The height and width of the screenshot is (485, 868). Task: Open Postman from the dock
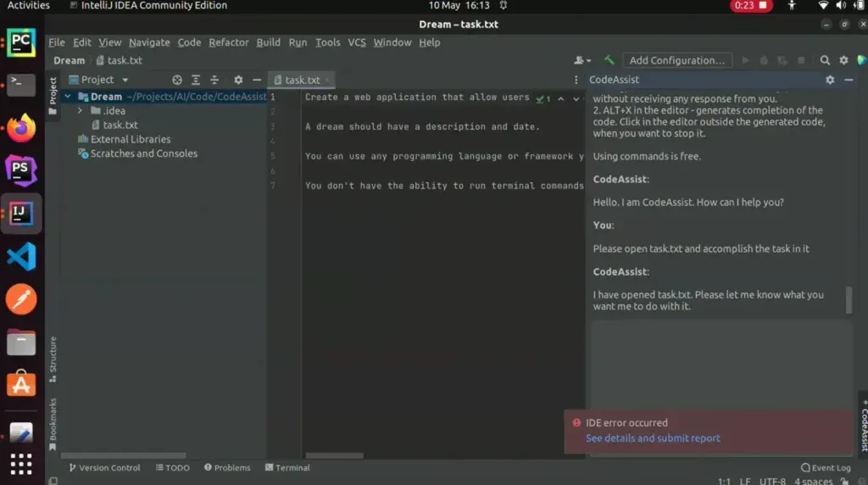click(x=21, y=299)
